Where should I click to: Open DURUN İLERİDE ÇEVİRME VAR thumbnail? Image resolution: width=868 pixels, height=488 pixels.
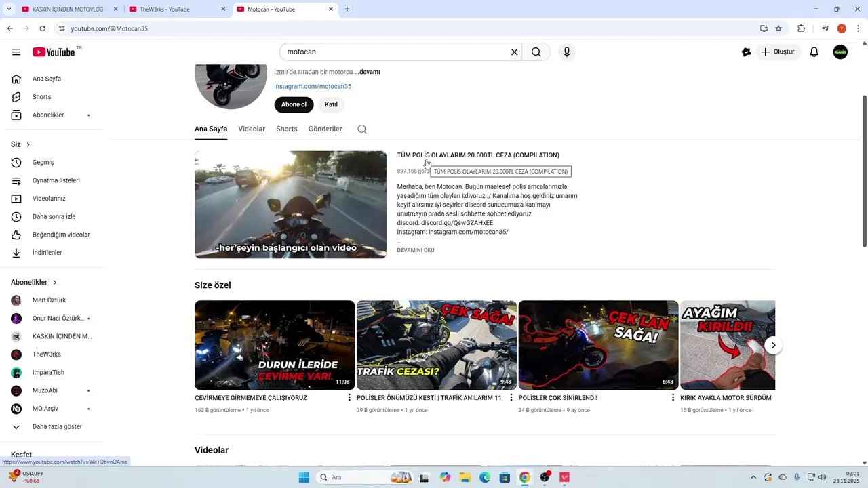275,345
